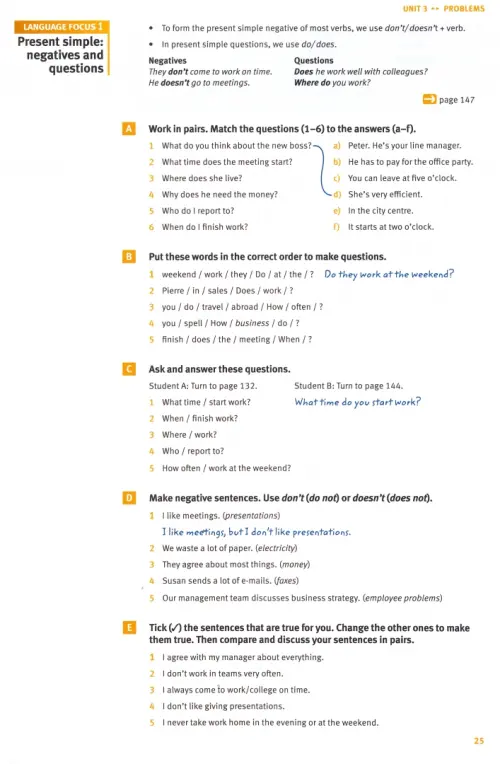The height and width of the screenshot is (764, 500).
Task: Click the orange D exercise icon
Action: click(129, 497)
